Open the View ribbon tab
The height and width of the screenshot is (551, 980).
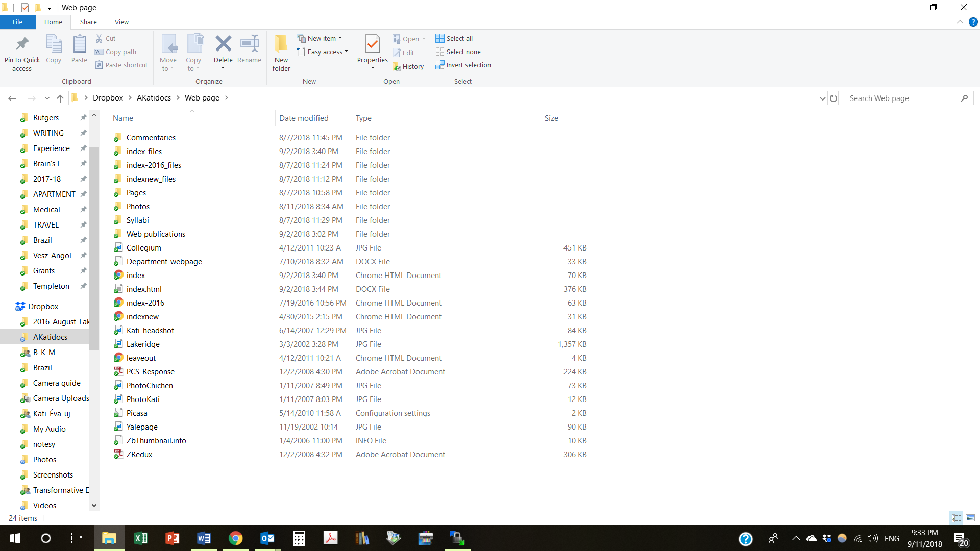(121, 22)
